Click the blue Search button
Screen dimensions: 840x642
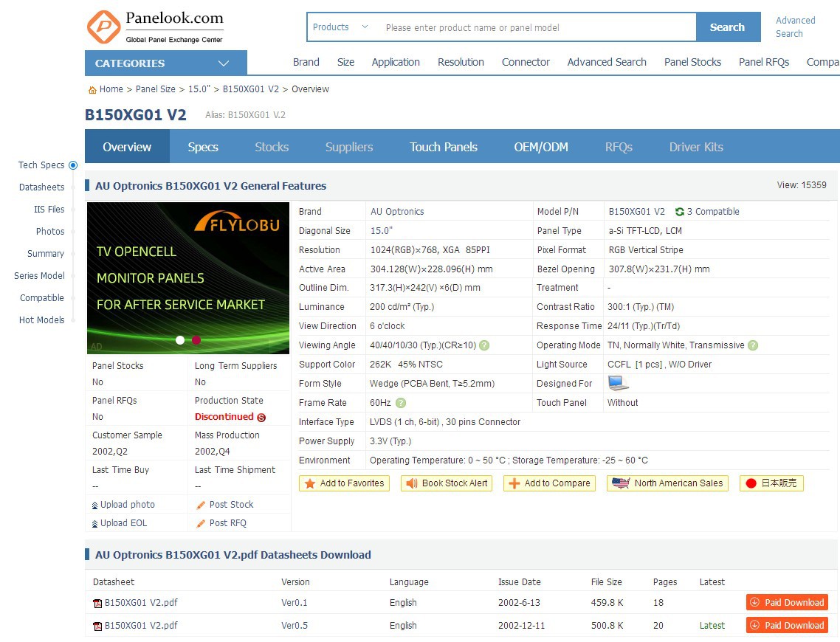[728, 27]
